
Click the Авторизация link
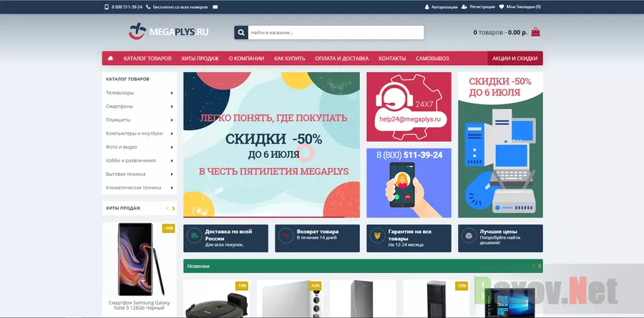tap(444, 7)
